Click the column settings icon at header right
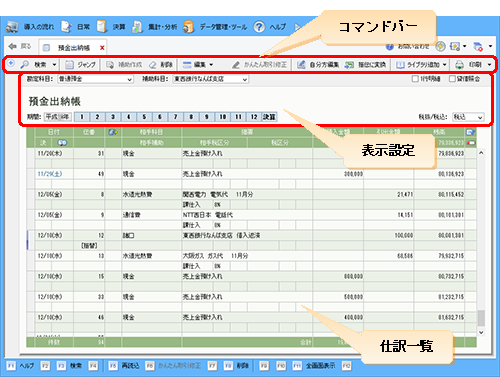500x377 pixels. tap(470, 132)
